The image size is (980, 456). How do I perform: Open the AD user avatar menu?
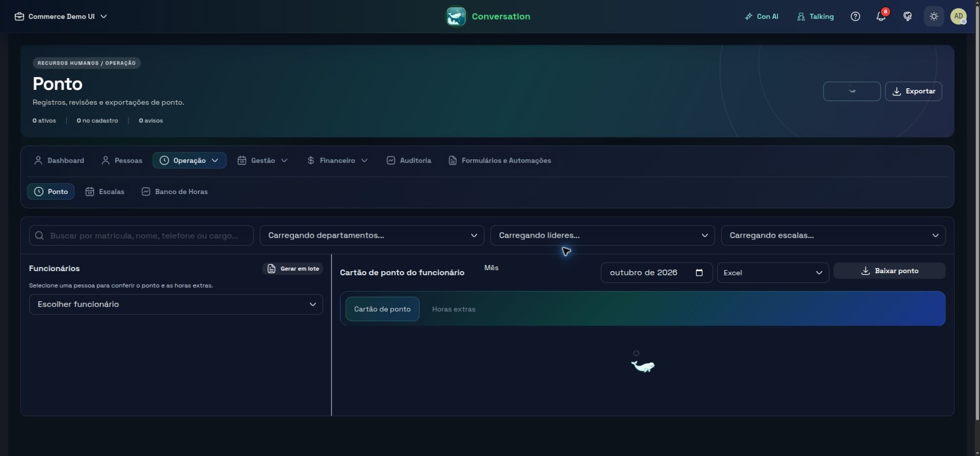pyautogui.click(x=958, y=16)
